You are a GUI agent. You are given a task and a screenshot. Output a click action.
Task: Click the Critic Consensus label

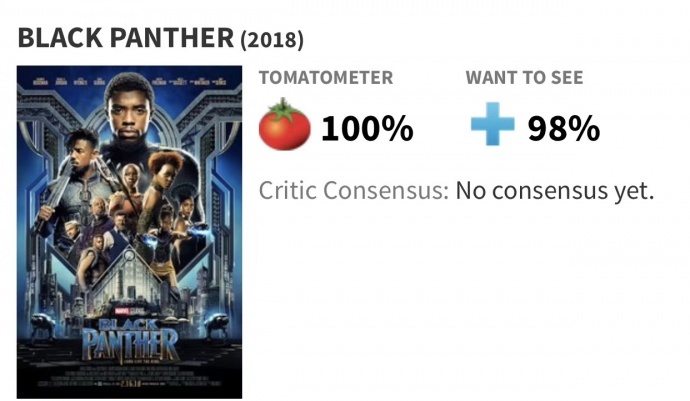point(353,191)
